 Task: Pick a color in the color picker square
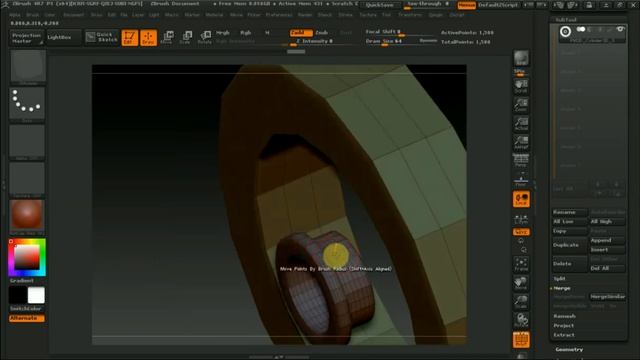[x=27, y=257]
